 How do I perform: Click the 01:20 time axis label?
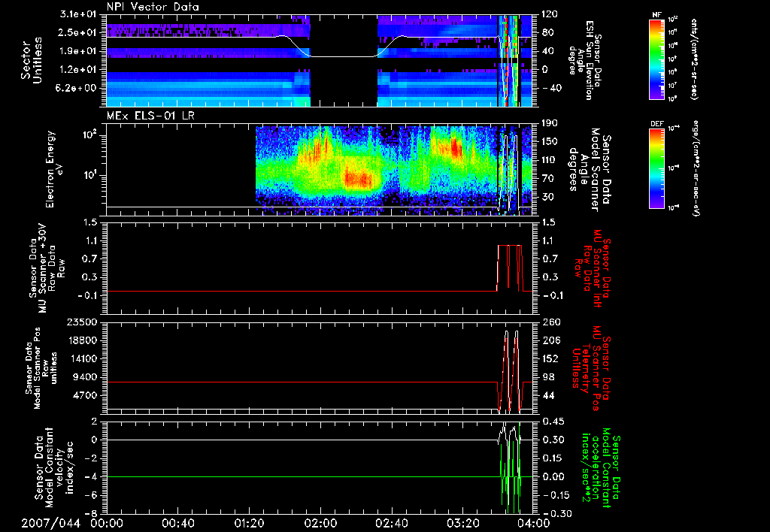click(249, 524)
